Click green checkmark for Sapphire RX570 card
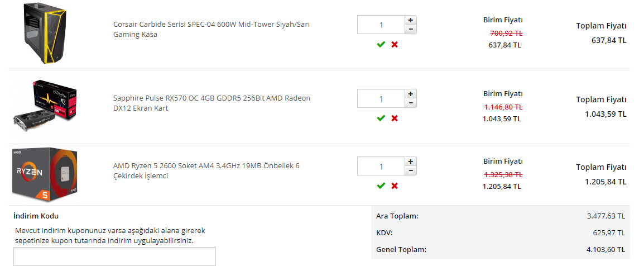The image size is (644, 266). [x=381, y=118]
